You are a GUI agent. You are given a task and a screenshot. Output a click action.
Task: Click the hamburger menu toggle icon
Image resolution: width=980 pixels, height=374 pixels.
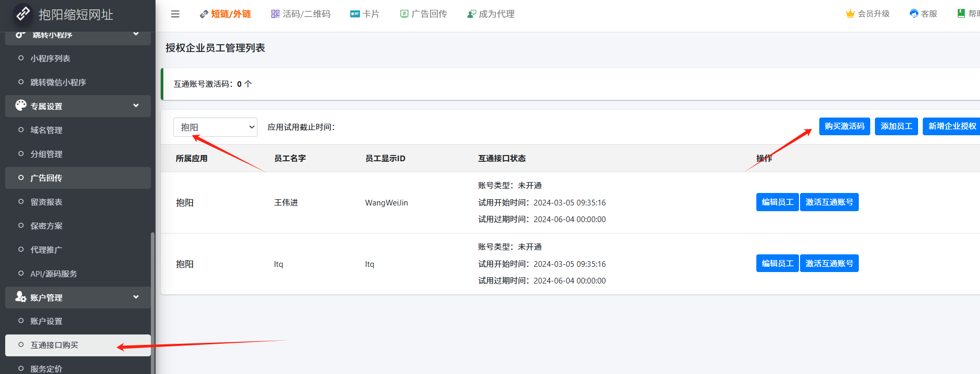coord(175,14)
